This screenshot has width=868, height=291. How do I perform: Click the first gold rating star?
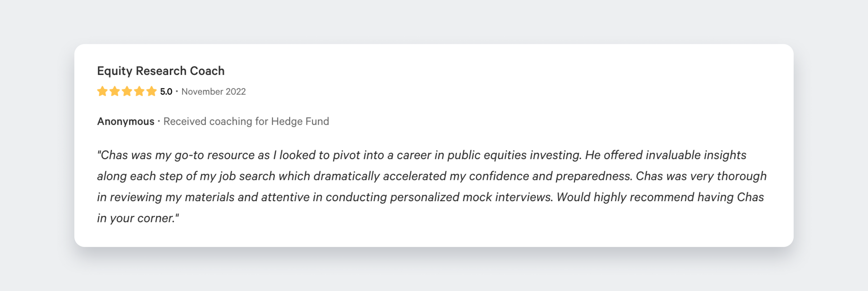click(x=102, y=91)
